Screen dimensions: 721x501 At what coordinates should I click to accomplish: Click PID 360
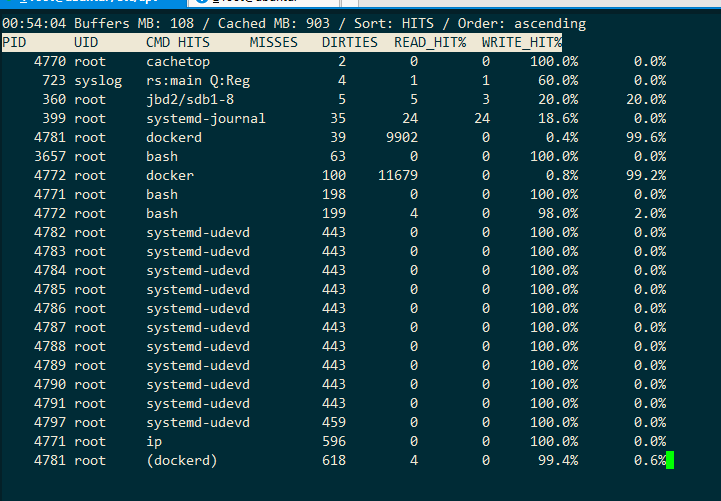54,99
